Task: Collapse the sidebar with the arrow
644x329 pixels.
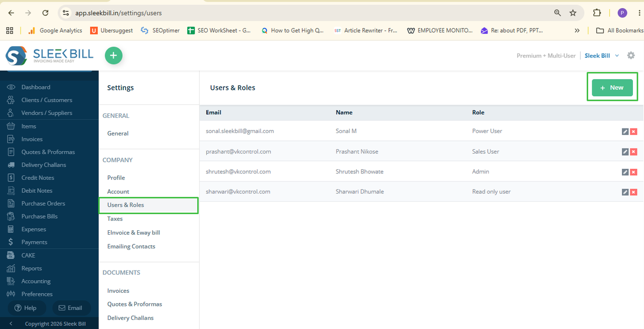Action: pos(11,323)
